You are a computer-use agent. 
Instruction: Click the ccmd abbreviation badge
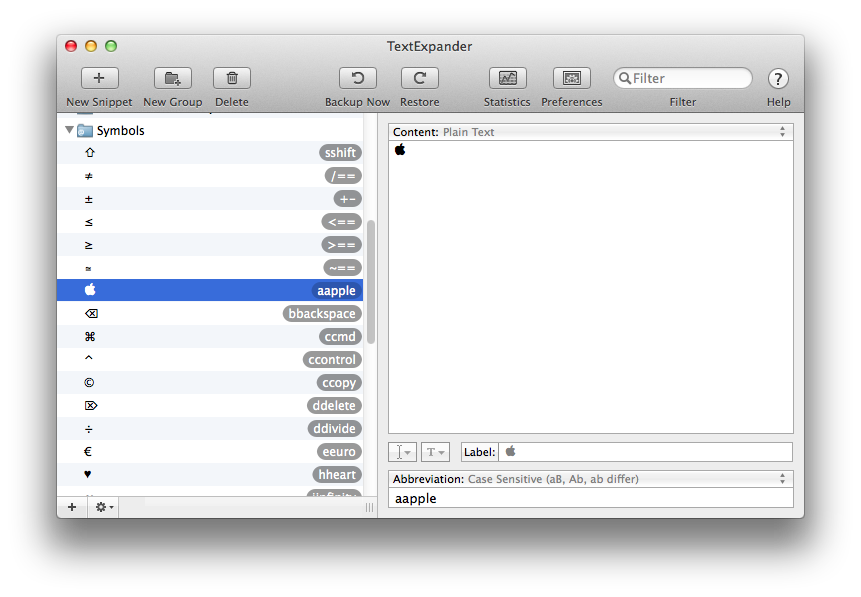click(340, 337)
